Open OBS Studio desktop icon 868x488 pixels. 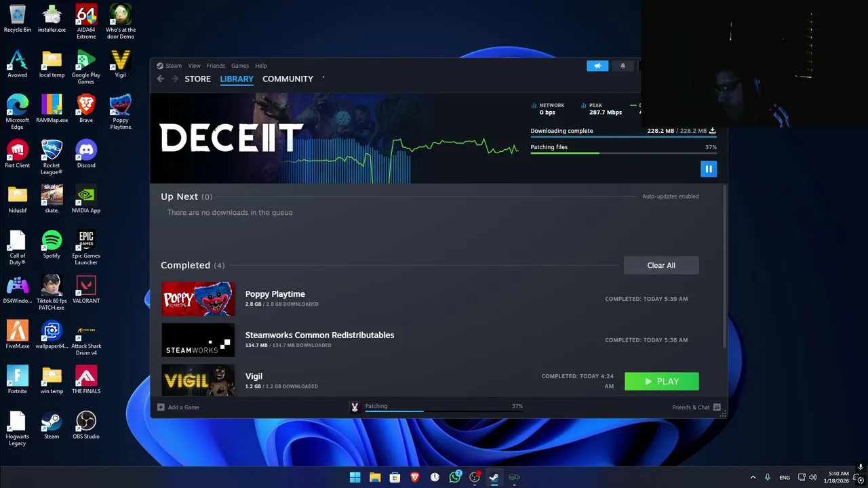pyautogui.click(x=86, y=426)
